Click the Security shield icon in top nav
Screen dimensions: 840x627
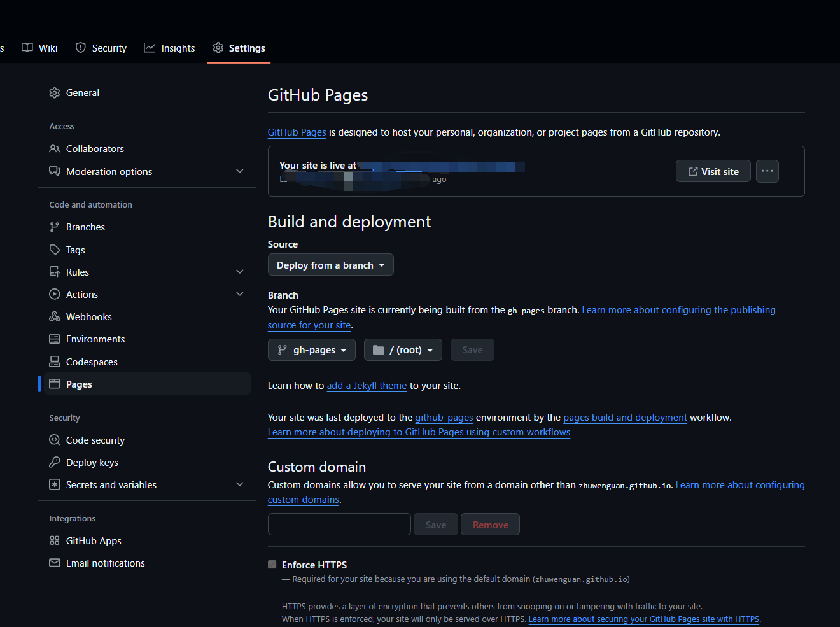(81, 48)
